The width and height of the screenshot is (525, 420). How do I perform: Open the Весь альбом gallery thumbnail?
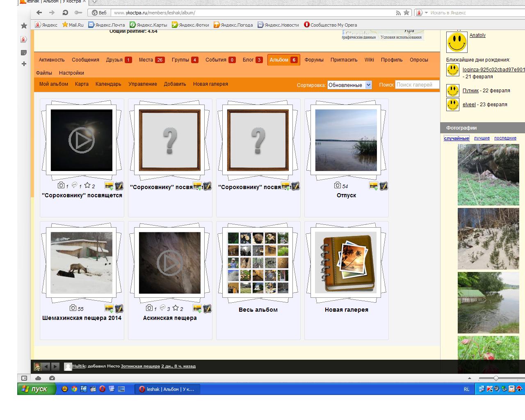coord(258,262)
